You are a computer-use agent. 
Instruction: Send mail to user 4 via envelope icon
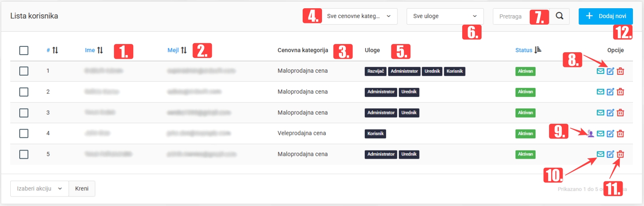(600, 133)
